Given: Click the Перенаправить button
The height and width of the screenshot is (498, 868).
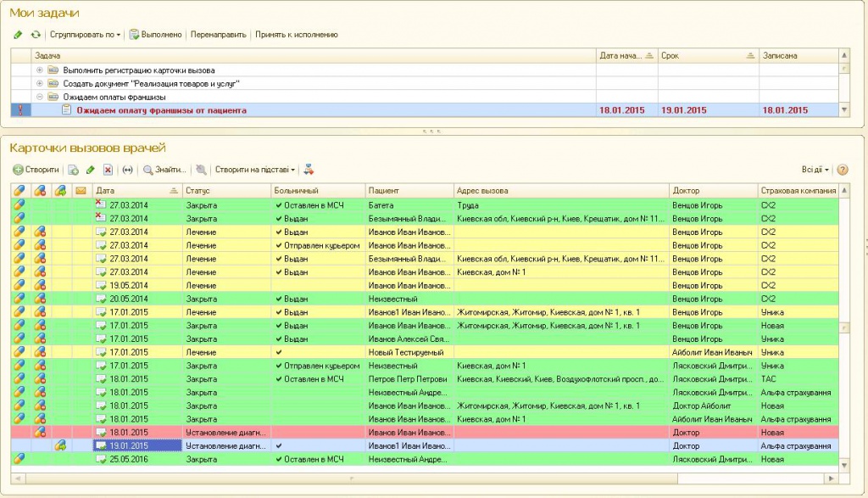Looking at the screenshot, I should click(x=218, y=34).
